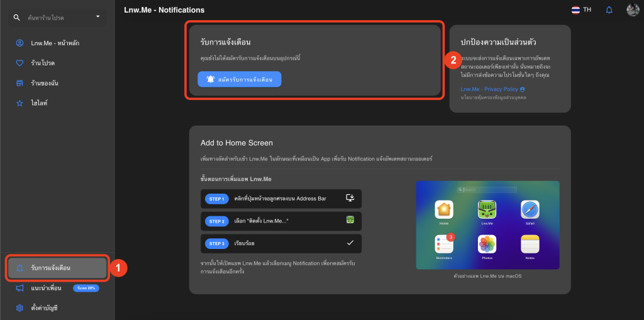
Task: Click the macOS example screenshot thumbnail
Action: (487, 224)
